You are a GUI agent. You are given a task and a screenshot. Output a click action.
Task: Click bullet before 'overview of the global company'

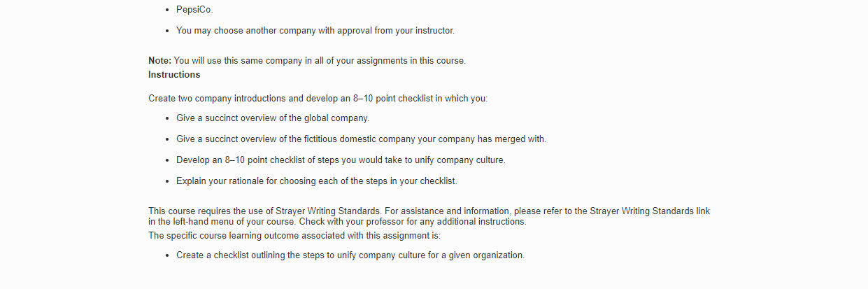(168, 118)
